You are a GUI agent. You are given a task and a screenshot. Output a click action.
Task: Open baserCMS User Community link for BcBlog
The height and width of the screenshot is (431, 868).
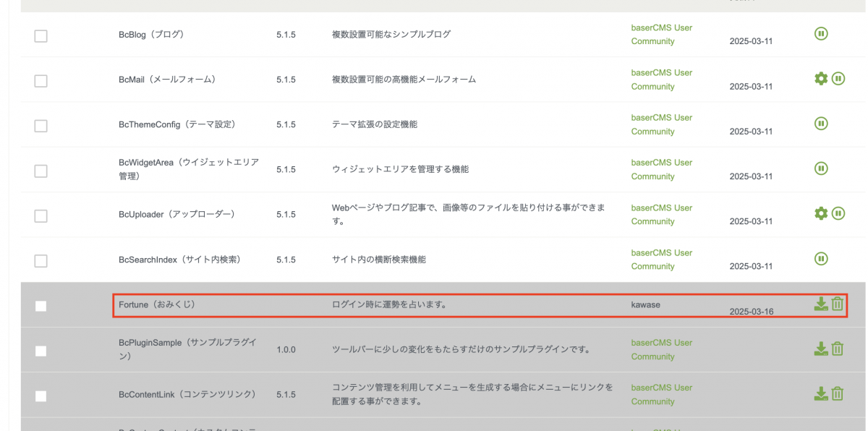(x=661, y=34)
